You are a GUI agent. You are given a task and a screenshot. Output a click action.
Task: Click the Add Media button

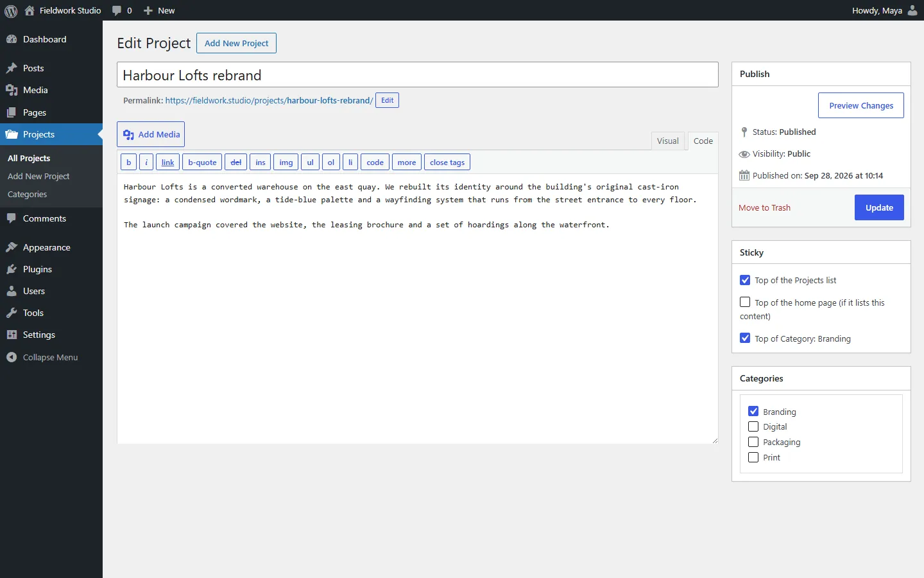coord(151,134)
